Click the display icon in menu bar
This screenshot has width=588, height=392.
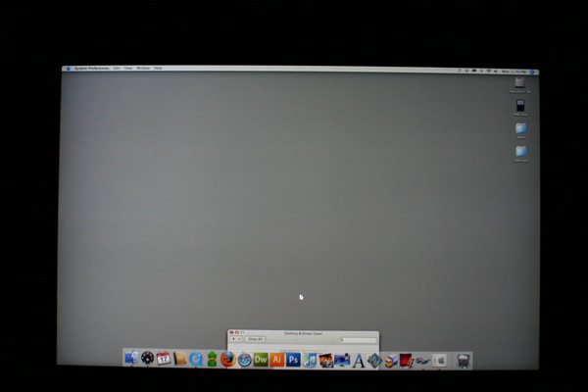coord(474,71)
